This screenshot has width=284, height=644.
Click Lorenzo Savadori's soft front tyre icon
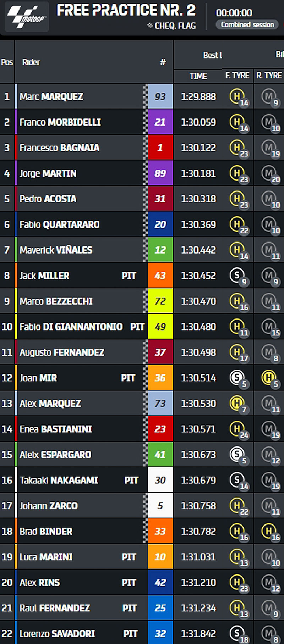pyautogui.click(x=236, y=633)
